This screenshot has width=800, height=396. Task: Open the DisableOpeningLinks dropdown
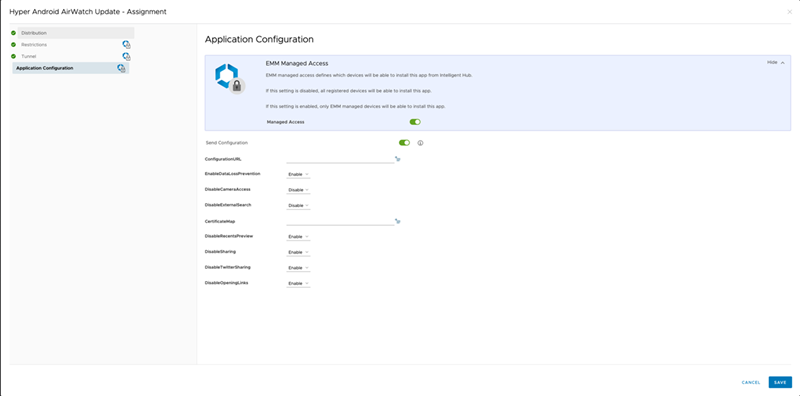tap(298, 283)
